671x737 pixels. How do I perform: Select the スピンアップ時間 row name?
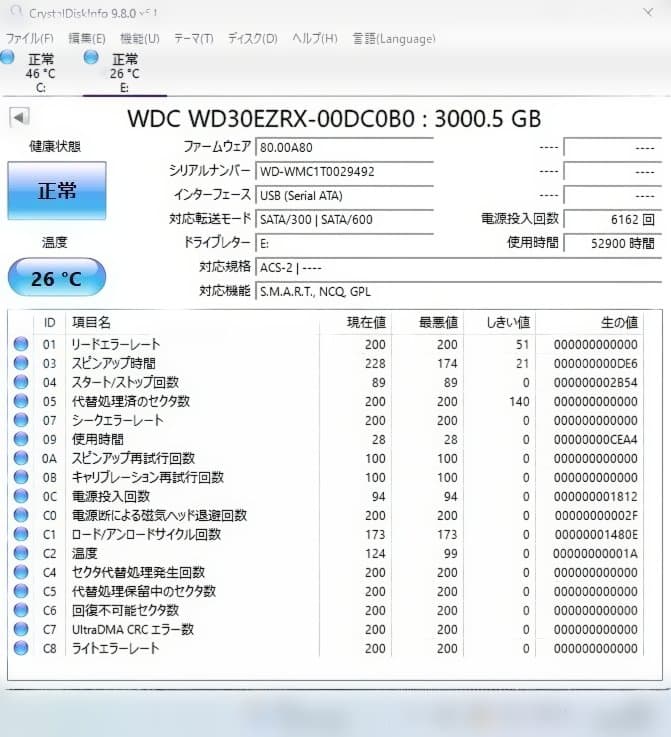tap(114, 363)
